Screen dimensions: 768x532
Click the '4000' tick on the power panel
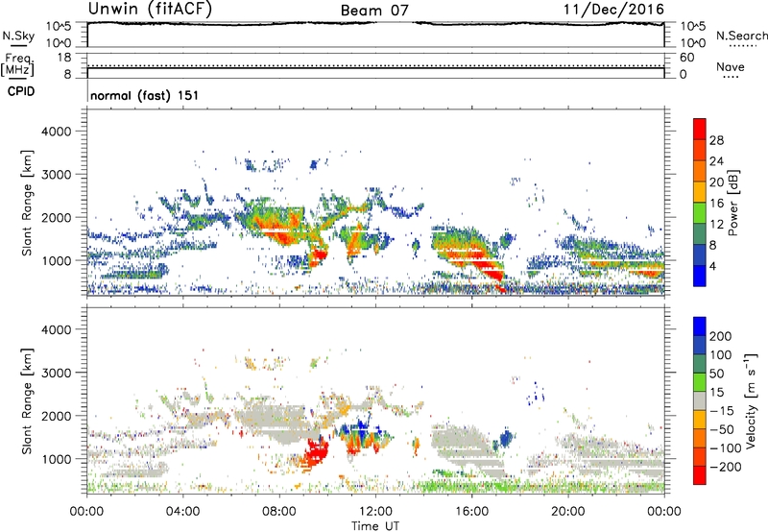pyautogui.click(x=57, y=132)
